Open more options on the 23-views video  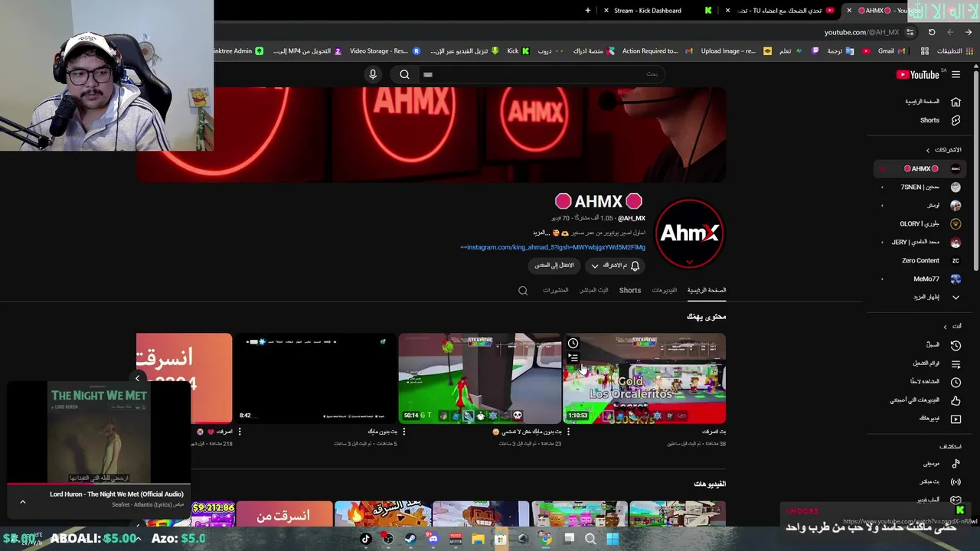(x=404, y=432)
